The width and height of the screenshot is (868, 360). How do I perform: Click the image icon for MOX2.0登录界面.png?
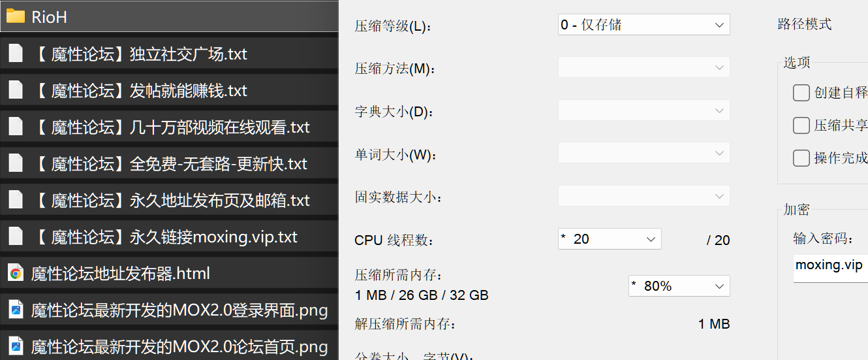point(16,310)
